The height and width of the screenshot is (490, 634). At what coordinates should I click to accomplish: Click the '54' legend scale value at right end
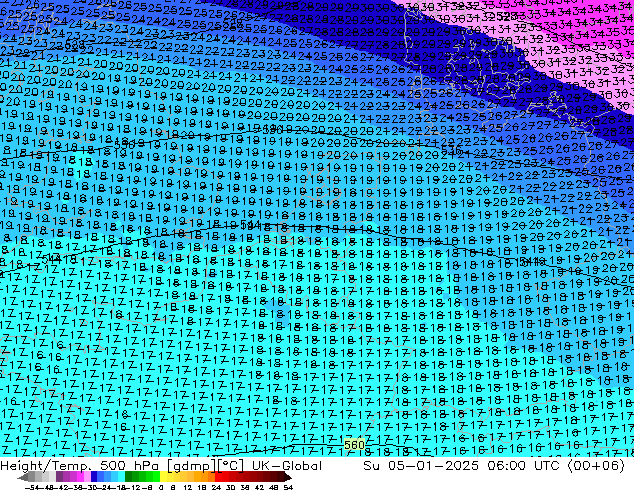point(288,487)
